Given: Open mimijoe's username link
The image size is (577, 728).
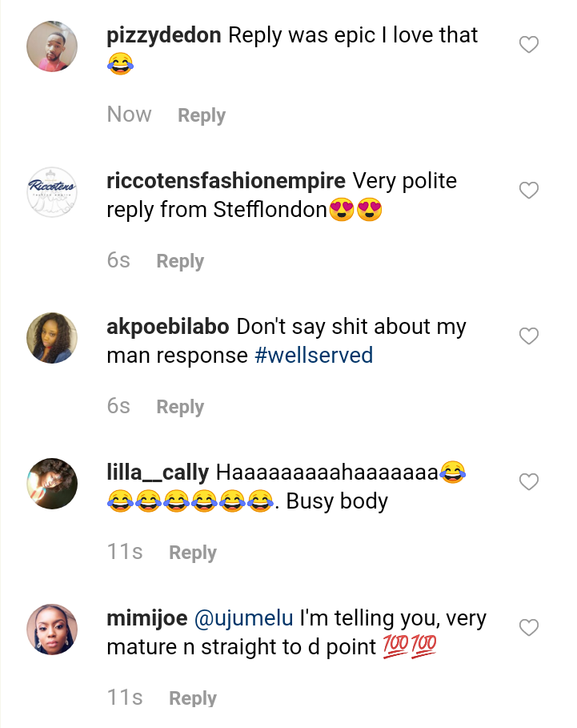Looking at the screenshot, I should coord(146,619).
